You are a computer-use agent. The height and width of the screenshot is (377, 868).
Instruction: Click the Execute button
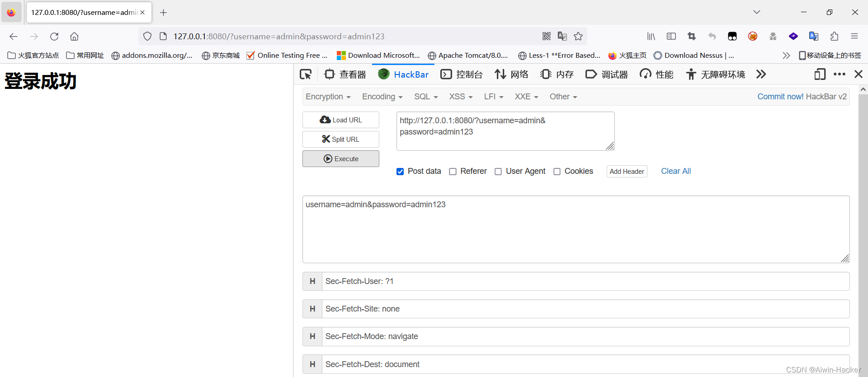[341, 159]
